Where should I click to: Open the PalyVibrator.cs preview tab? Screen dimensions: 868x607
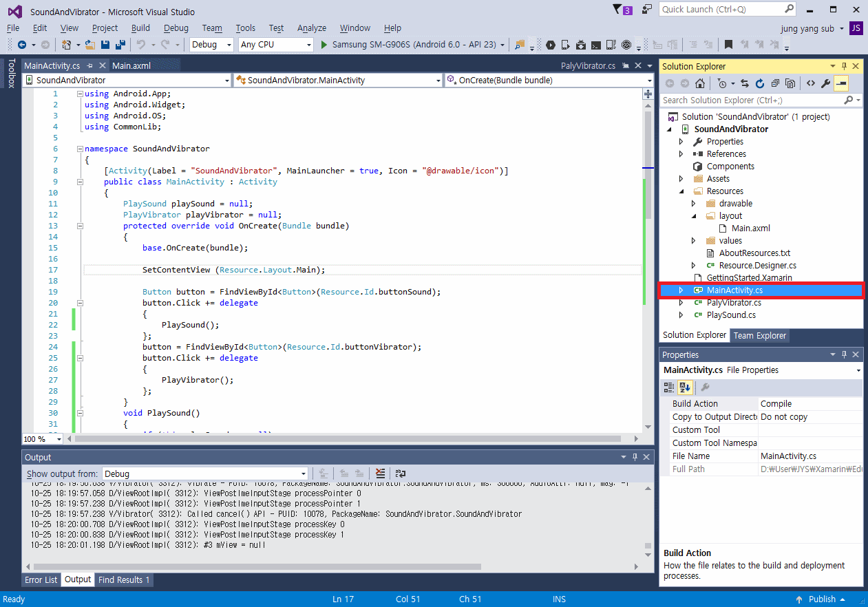pos(588,66)
